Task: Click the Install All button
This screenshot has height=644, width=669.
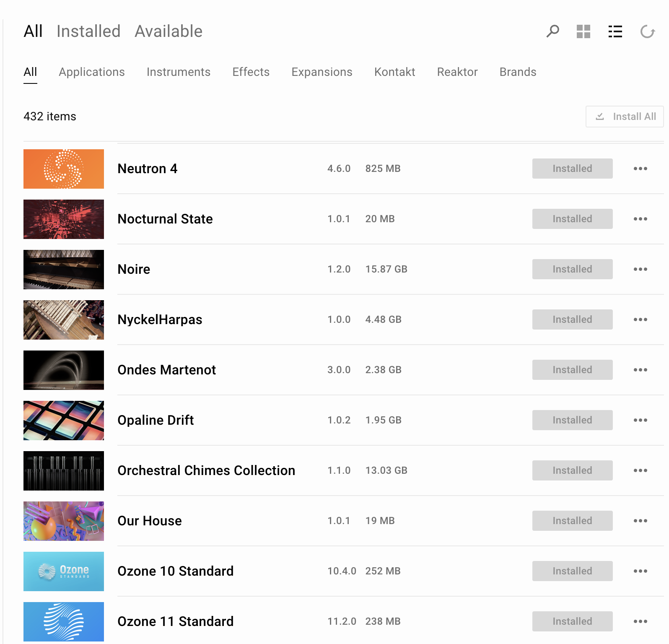Action: (625, 117)
